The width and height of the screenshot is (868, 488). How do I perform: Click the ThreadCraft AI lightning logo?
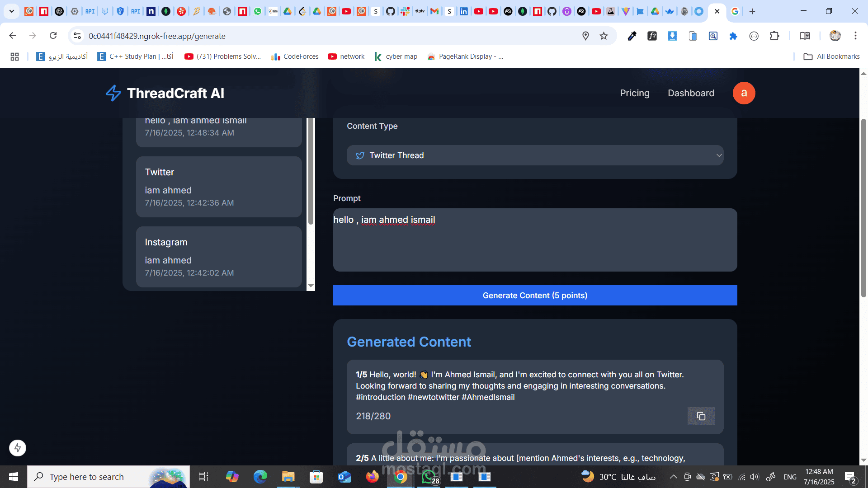point(113,93)
